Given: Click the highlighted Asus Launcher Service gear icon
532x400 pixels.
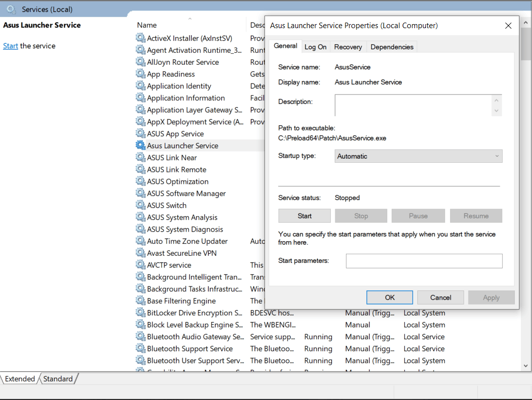Looking at the screenshot, I should coord(140,145).
